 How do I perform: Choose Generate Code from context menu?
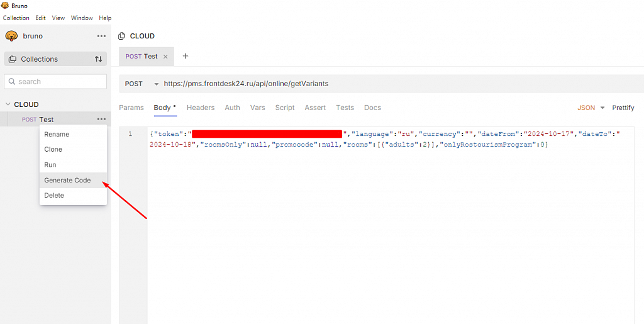pos(73,181)
